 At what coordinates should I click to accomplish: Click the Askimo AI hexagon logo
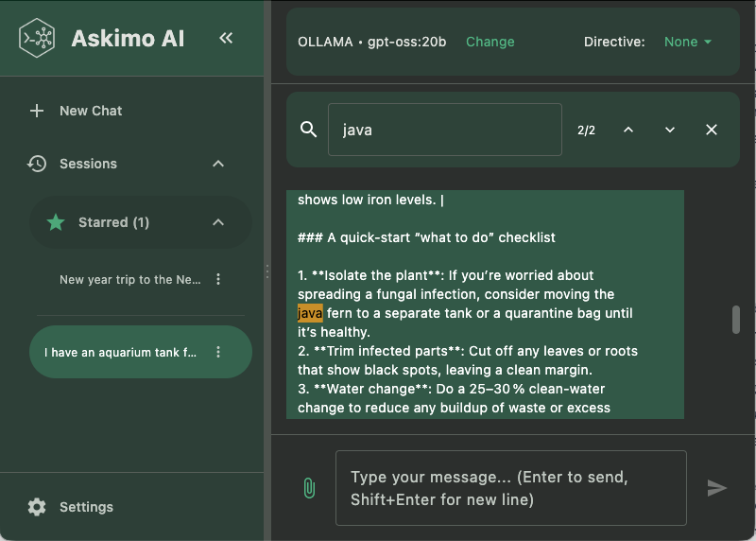click(38, 39)
